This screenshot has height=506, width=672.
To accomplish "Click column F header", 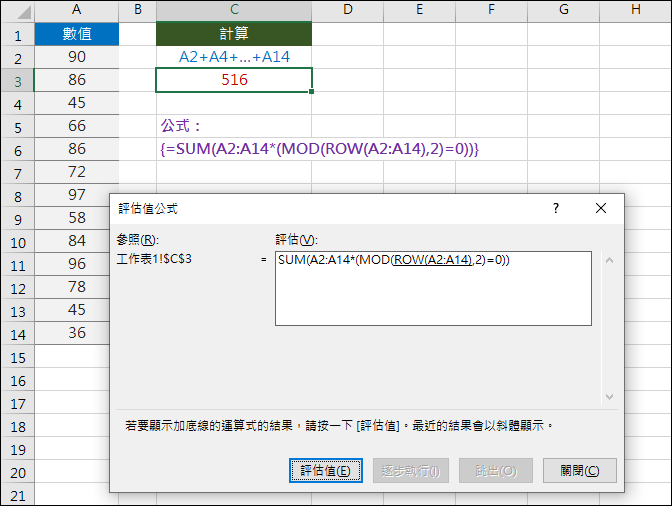I will click(x=492, y=10).
